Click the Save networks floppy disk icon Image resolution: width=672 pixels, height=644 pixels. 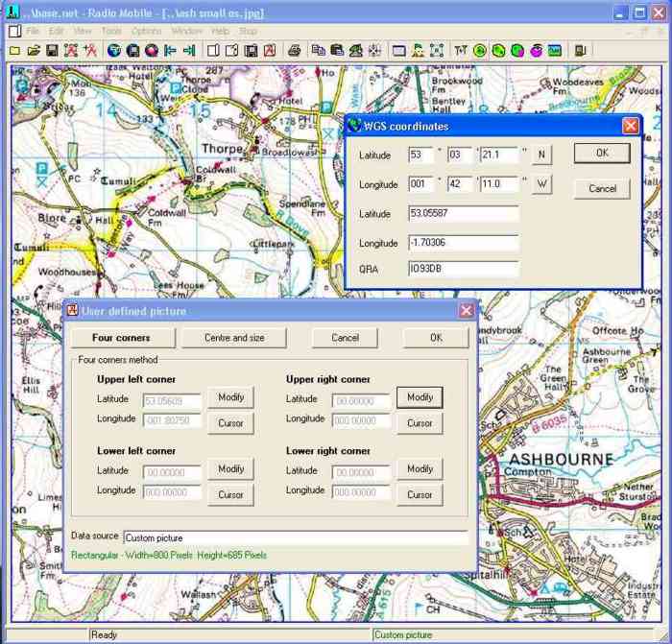point(52,51)
